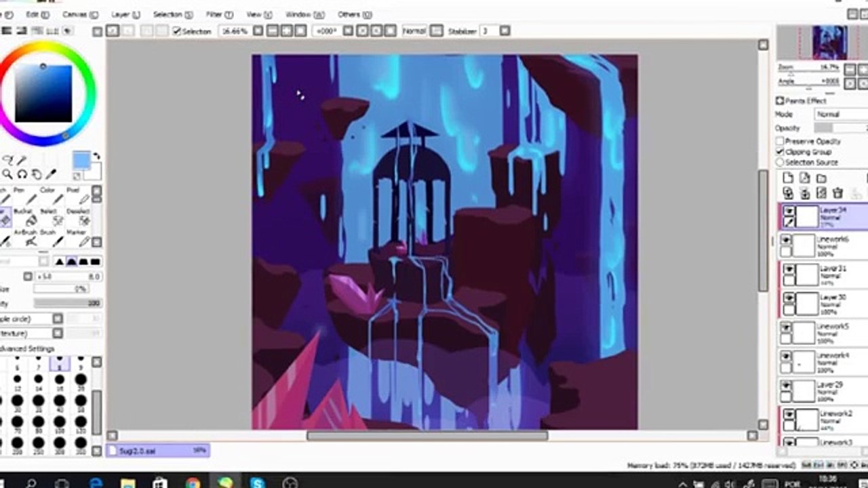Activate the zoom magnifier tool
Screen dimensions: 868x488
[7, 174]
